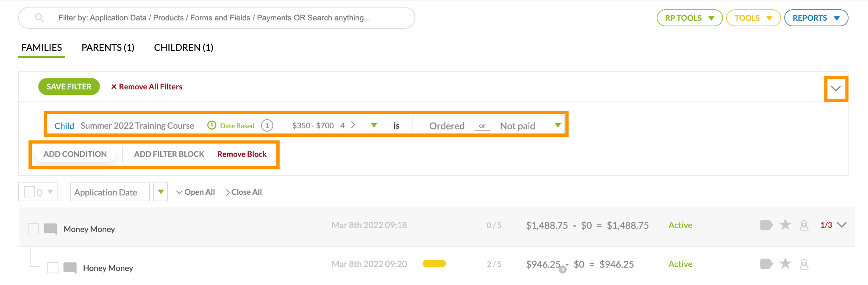
Task: Toggle the select-all checkbox above the list
Action: 29,192
